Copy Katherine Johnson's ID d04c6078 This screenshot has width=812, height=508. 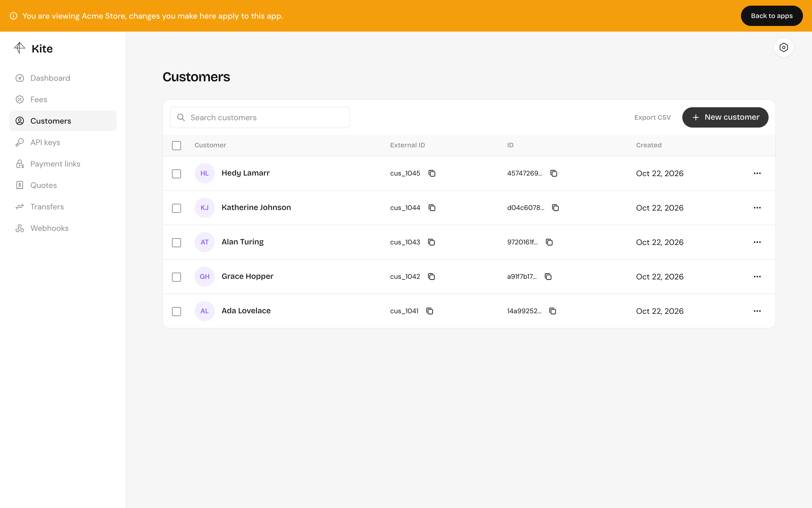click(555, 208)
